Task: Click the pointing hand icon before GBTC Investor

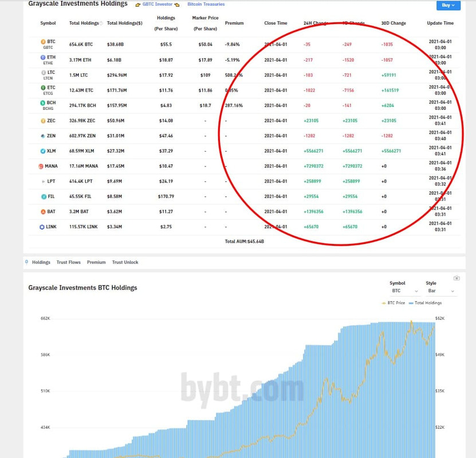Action: 138,5
